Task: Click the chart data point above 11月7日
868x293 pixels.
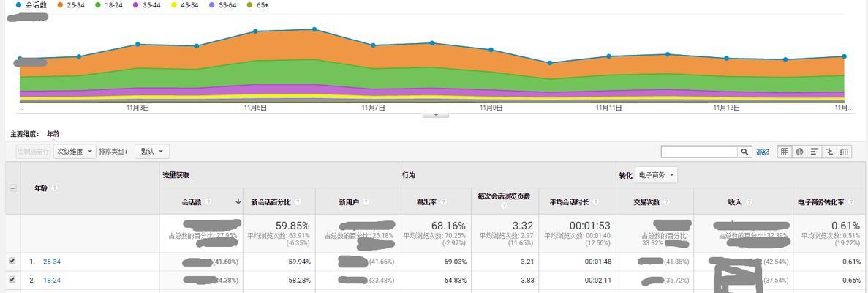Action: tap(373, 45)
